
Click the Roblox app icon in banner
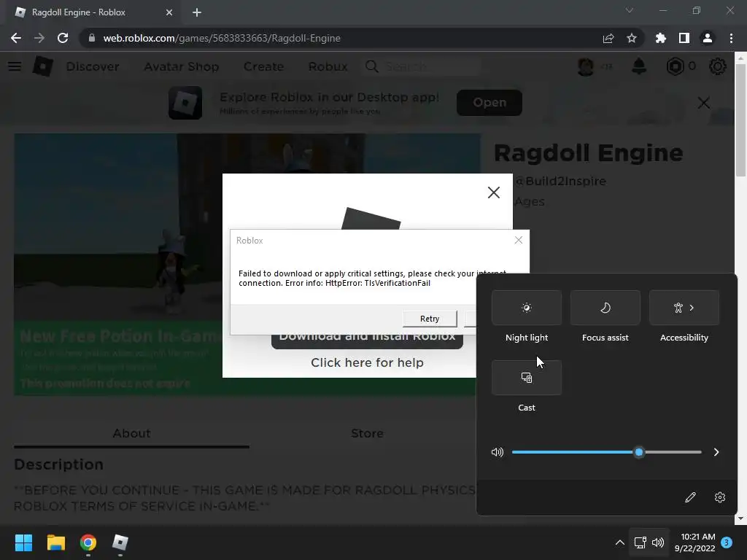tap(185, 102)
